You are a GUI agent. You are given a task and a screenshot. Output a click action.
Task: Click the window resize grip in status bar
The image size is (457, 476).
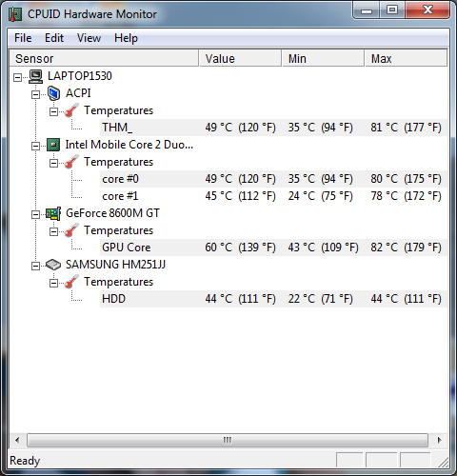(443, 462)
